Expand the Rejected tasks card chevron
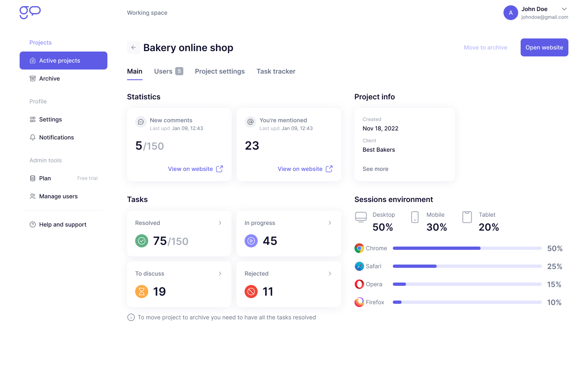Viewport: 588px width, 368px height. point(330,274)
